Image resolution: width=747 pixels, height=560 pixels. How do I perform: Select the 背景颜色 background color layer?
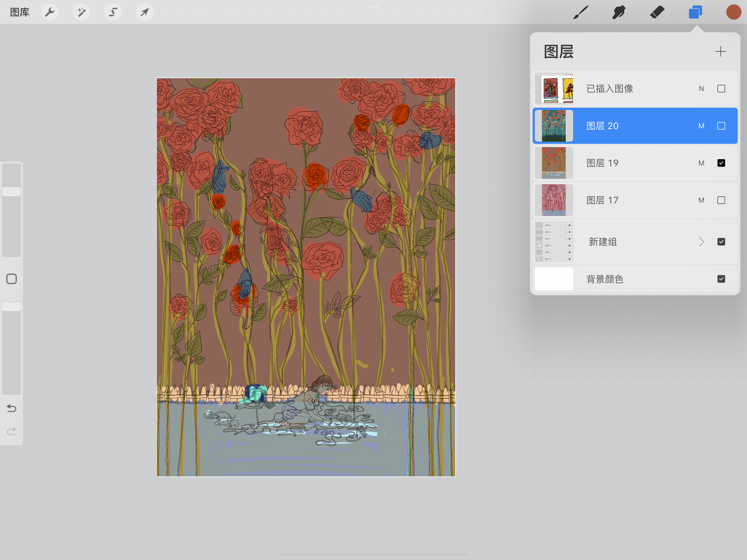[604, 279]
